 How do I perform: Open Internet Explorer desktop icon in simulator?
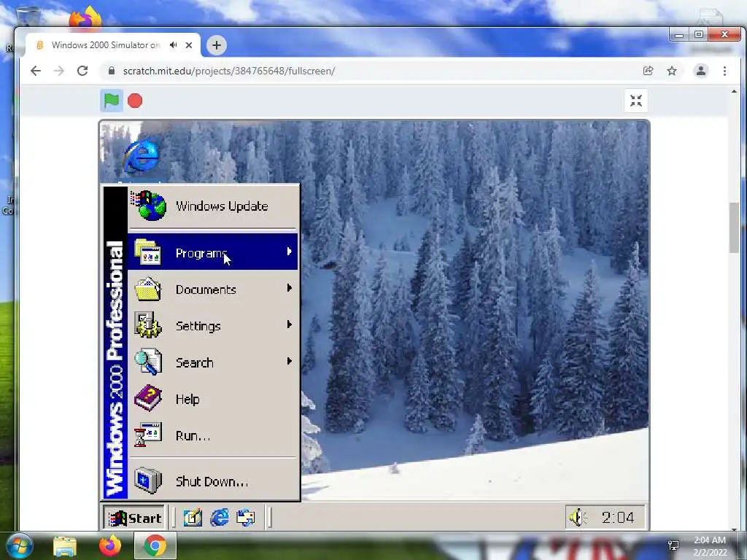coord(142,155)
